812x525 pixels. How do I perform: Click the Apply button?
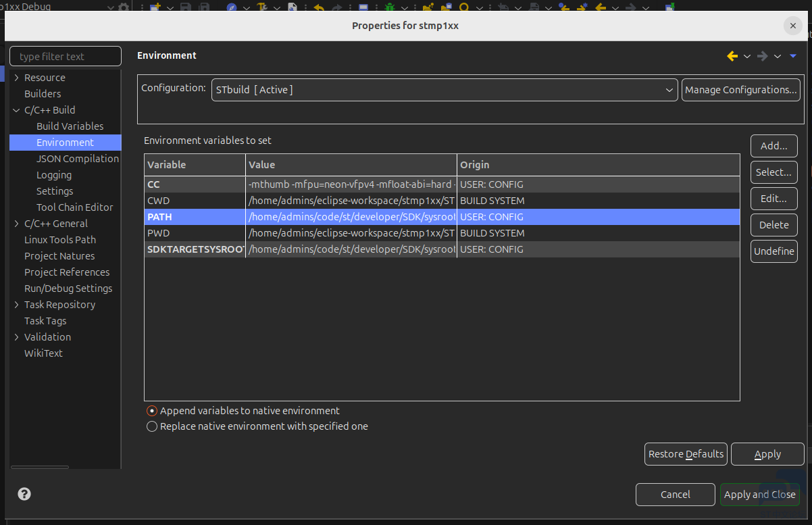pyautogui.click(x=767, y=454)
